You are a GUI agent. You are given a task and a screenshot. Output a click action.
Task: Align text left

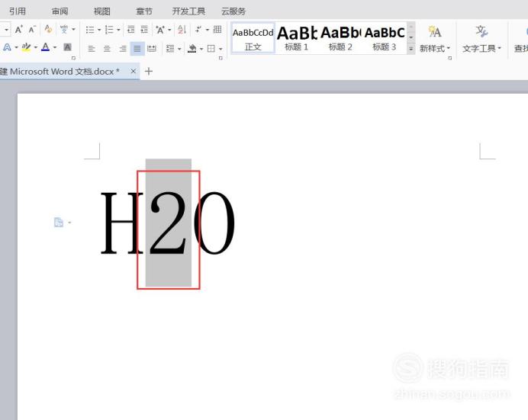click(92, 49)
